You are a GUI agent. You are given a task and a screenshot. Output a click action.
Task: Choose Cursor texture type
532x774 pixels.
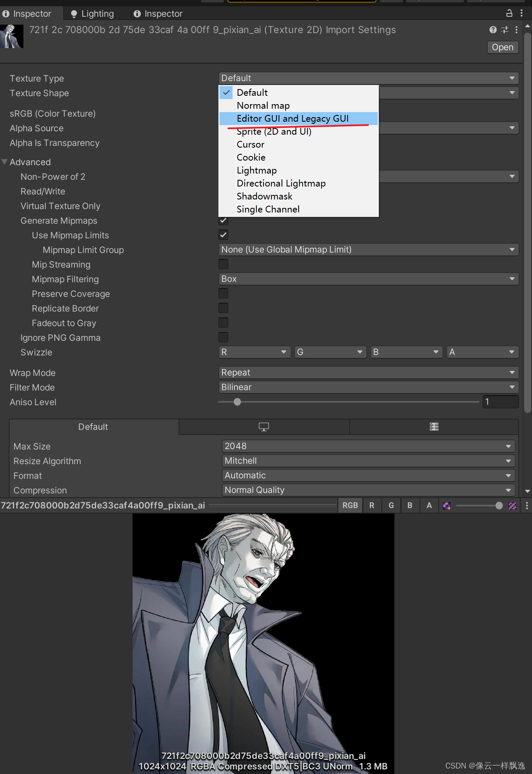299,144
